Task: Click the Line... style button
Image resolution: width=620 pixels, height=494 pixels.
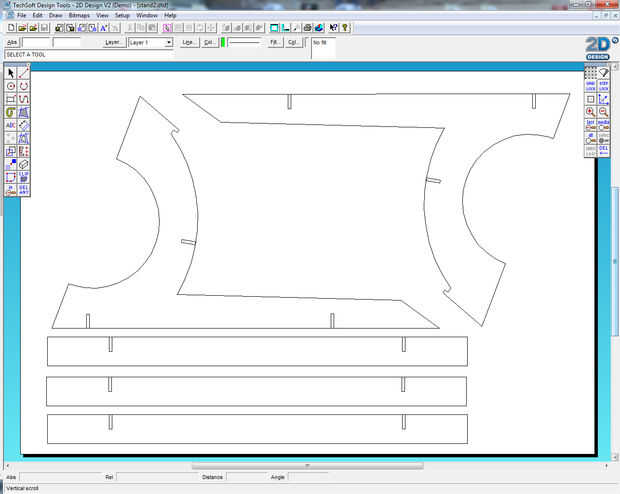Action: point(189,42)
